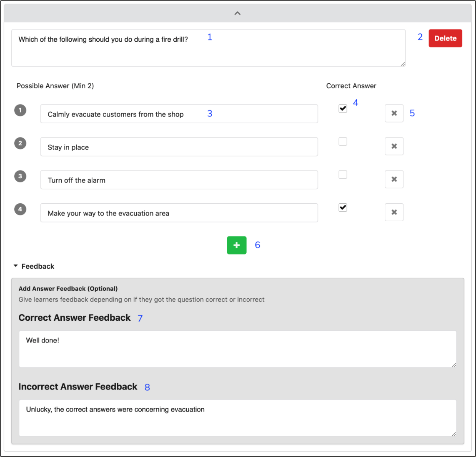Remove the 'Stay in place' answer with its X icon
This screenshot has width=476, height=457.
coord(394,146)
